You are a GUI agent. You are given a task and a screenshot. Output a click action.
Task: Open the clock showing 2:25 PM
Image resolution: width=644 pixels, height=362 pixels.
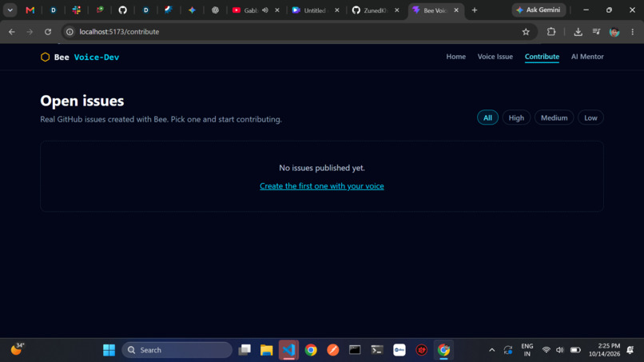tap(604, 350)
